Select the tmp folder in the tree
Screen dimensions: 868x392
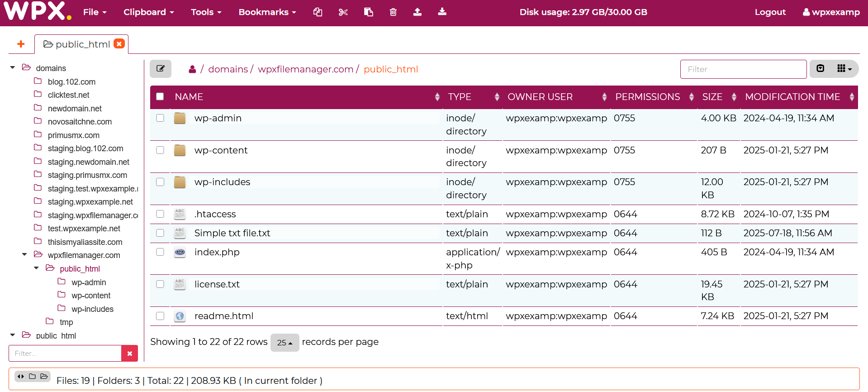point(66,322)
